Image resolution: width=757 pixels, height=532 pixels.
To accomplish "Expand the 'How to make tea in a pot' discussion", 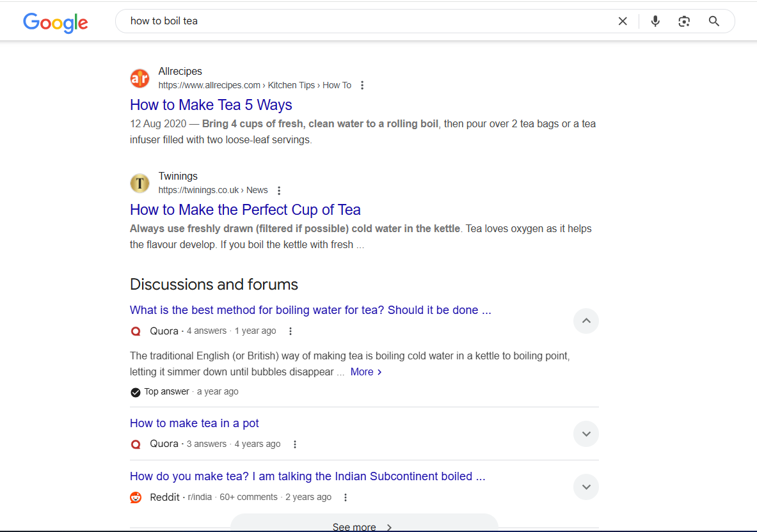I will coord(586,434).
